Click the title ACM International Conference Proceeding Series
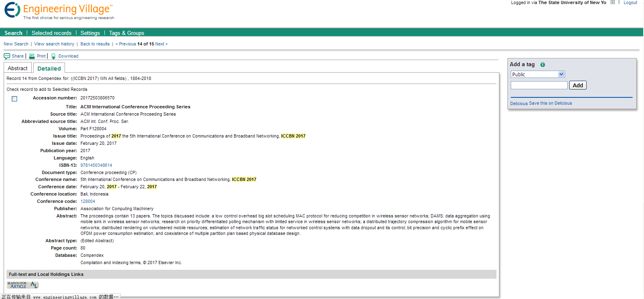644x299 pixels. (x=135, y=107)
